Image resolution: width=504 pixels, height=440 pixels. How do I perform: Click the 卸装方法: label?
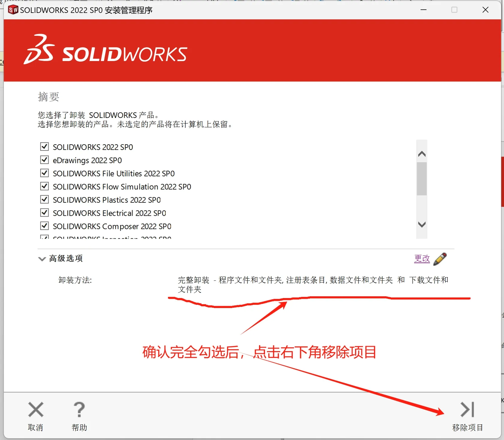(x=75, y=280)
